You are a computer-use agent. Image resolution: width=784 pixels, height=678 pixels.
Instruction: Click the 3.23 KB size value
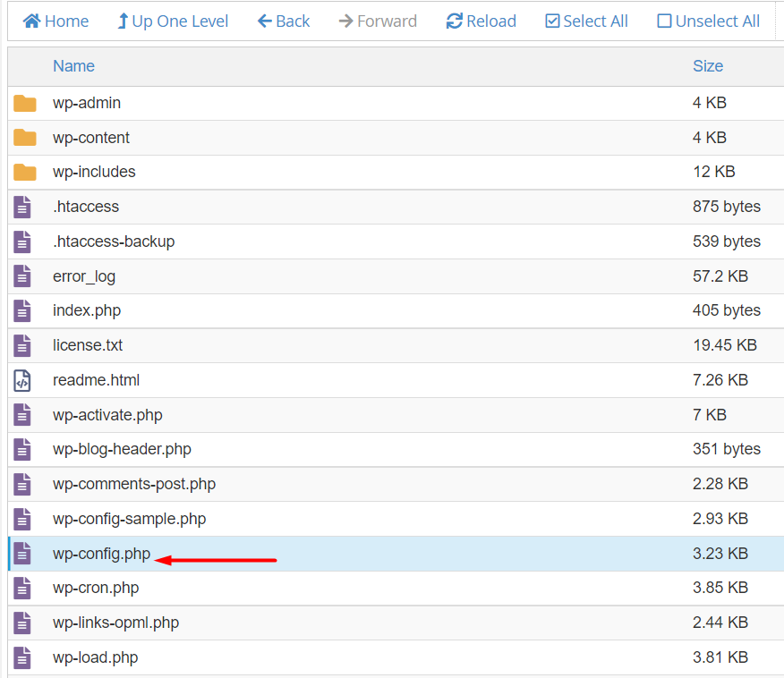[x=720, y=554]
